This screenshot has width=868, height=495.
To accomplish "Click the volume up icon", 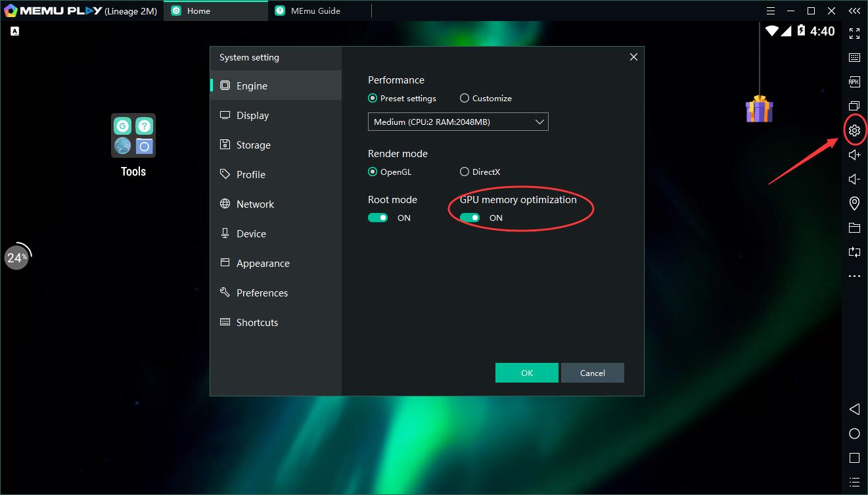I will click(x=854, y=154).
